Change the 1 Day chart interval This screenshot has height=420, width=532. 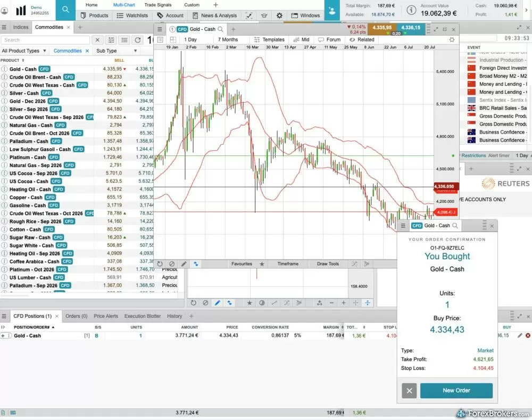[190, 40]
